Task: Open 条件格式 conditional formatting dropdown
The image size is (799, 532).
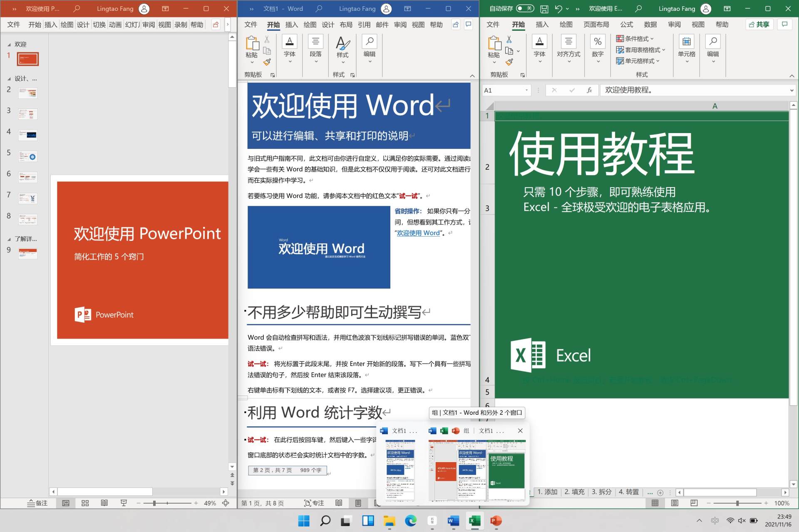Action: [x=635, y=39]
